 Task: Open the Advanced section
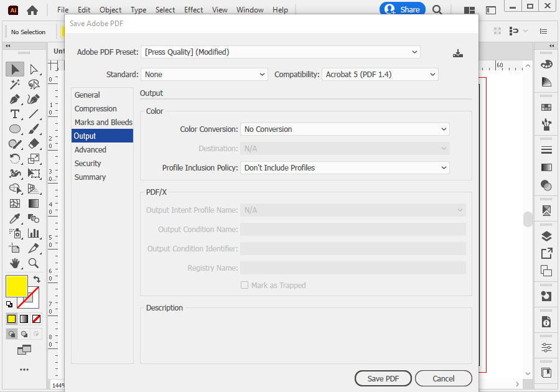coord(102,149)
